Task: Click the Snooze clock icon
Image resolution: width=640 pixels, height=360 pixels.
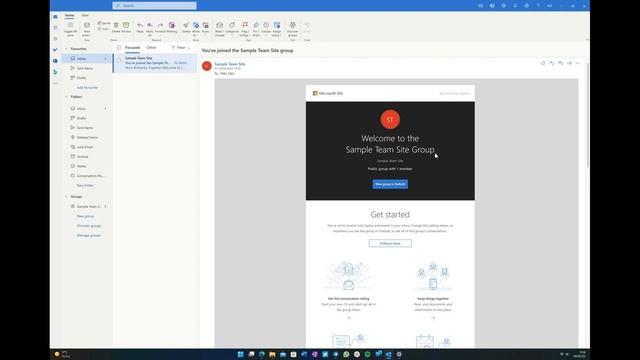Action: tap(266, 25)
